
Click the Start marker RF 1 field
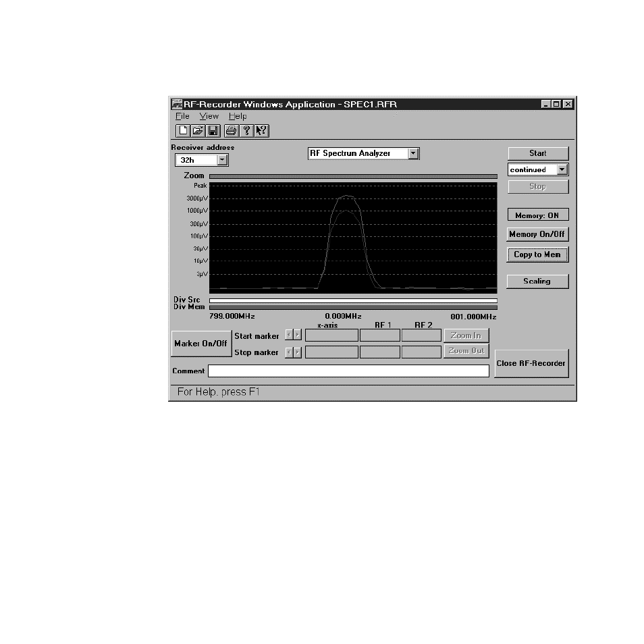[380, 335]
